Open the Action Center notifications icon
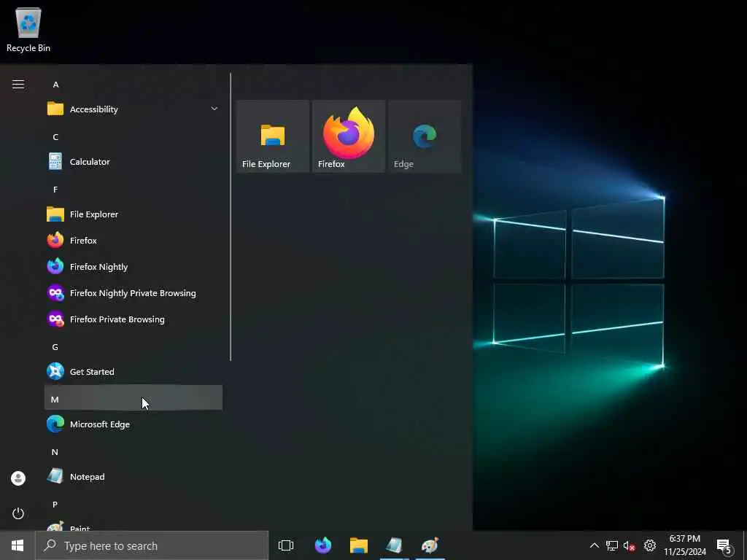747x560 pixels. coord(724,545)
